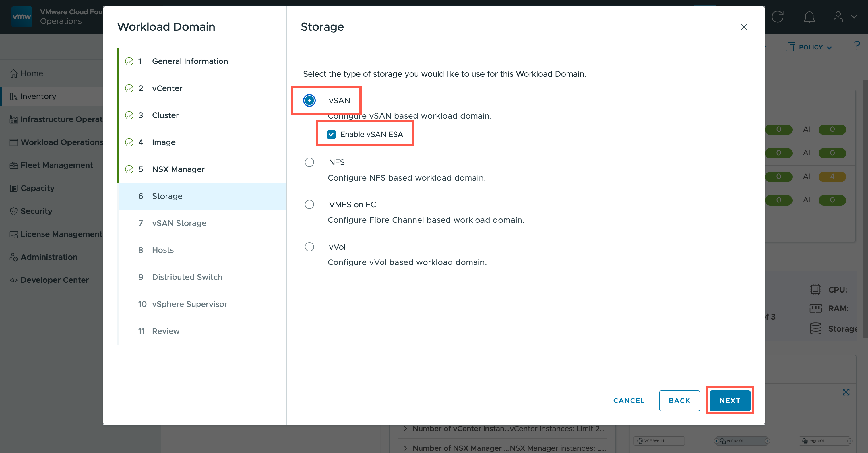Click the VMware vmw logo

tap(22, 17)
